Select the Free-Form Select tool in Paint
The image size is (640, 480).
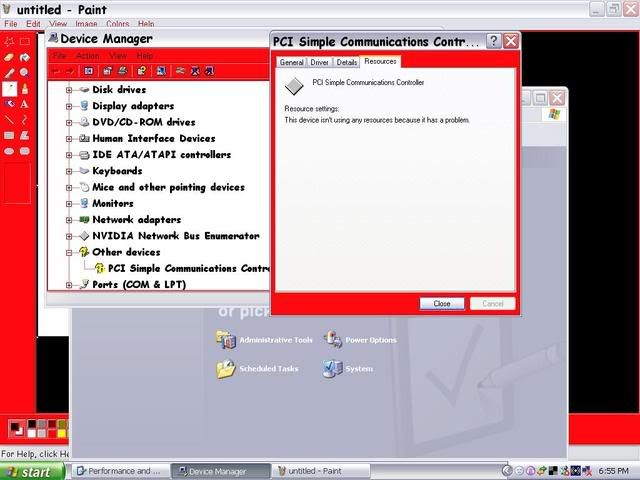[x=9, y=41]
